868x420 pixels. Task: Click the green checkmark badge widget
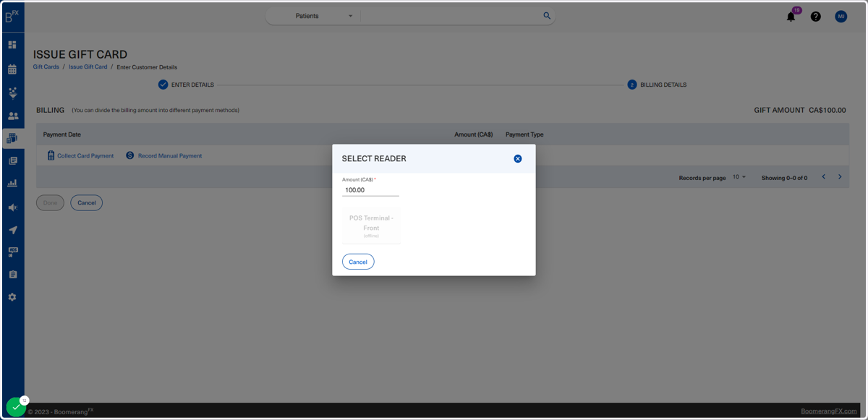click(16, 407)
